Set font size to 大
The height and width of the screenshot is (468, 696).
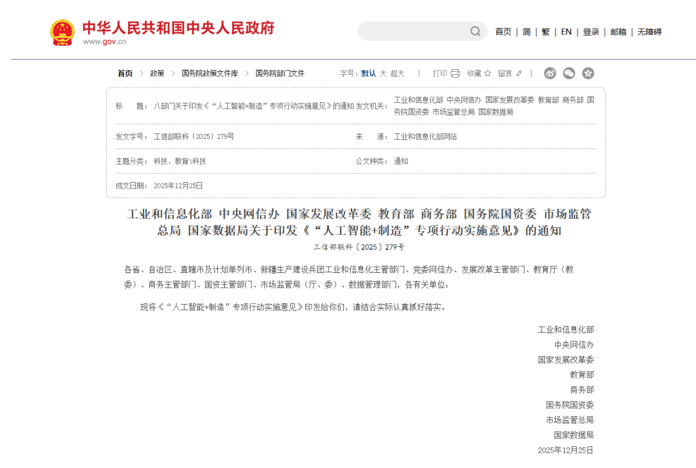pos(383,73)
